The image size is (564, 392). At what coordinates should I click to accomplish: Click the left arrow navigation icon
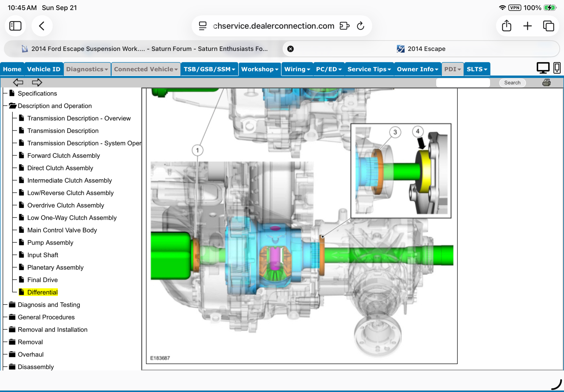18,82
